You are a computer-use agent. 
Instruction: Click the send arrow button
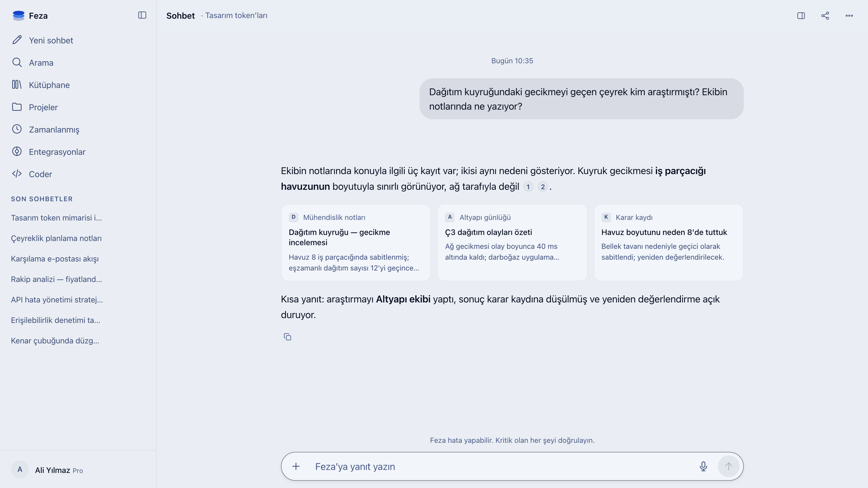tap(728, 466)
